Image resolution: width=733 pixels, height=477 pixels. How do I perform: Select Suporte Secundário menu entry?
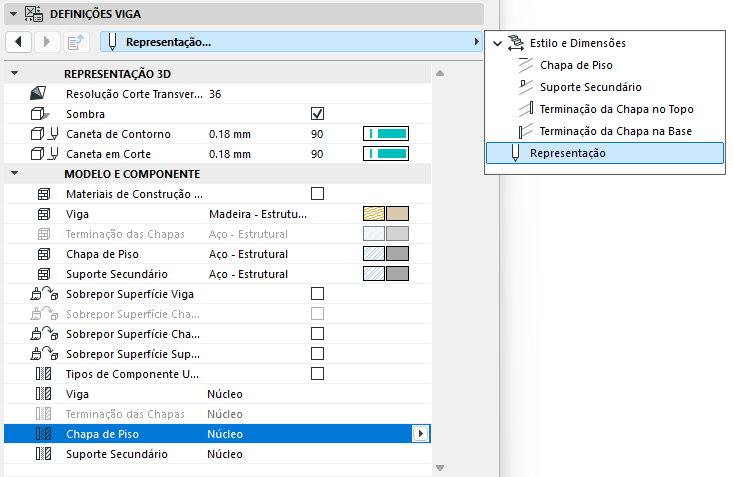pos(590,87)
